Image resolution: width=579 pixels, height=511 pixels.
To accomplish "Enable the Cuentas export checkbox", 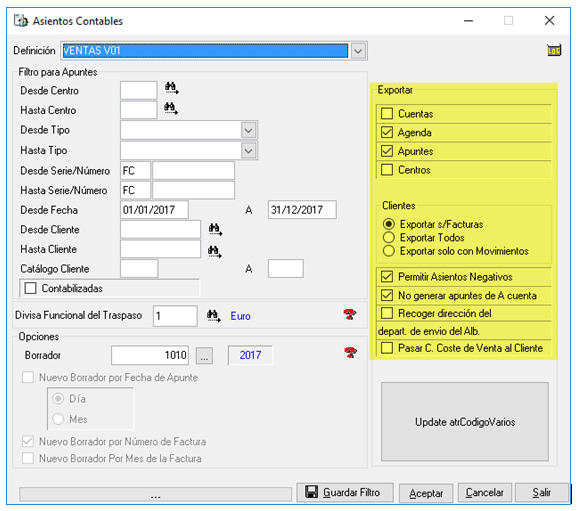I will coord(387,114).
